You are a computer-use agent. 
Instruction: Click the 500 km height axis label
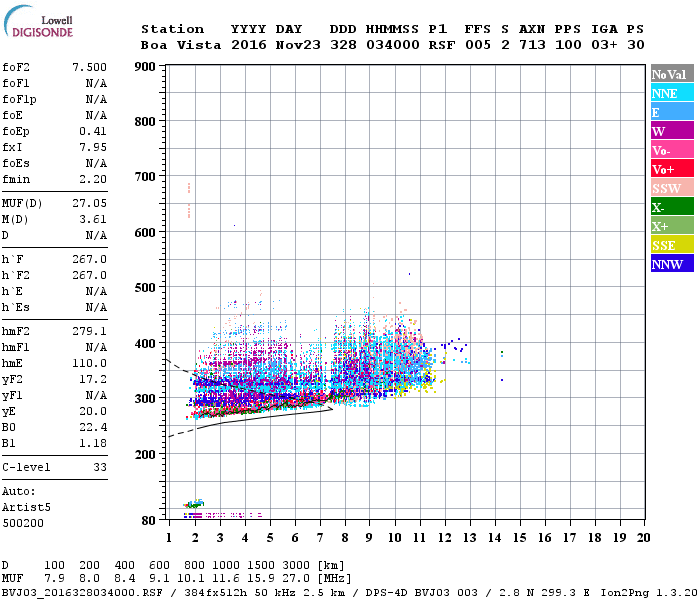(145, 288)
